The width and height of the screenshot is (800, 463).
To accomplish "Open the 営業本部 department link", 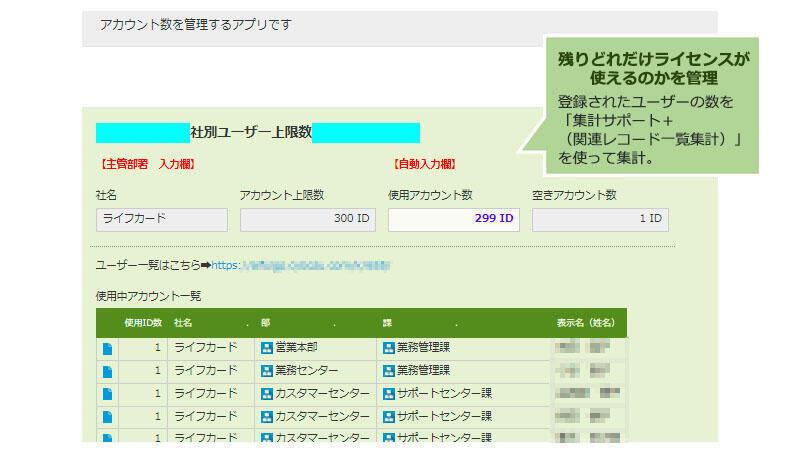I will pyautogui.click(x=296, y=348).
